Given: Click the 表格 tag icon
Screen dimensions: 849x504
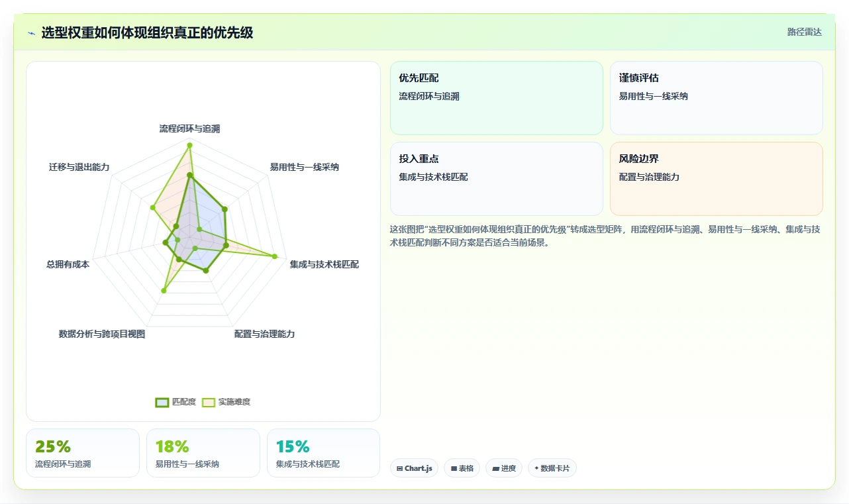Looking at the screenshot, I should tap(454, 468).
